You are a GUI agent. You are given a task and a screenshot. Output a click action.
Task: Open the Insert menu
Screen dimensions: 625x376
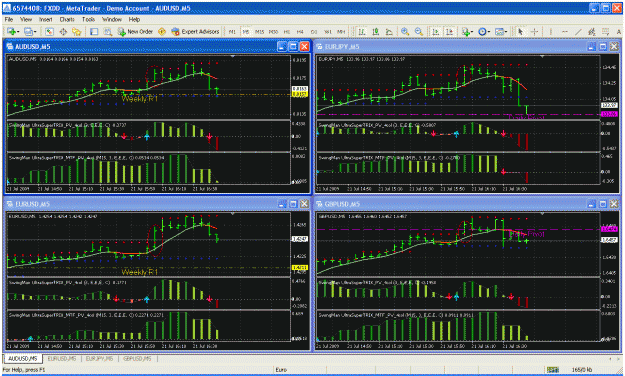click(45, 19)
